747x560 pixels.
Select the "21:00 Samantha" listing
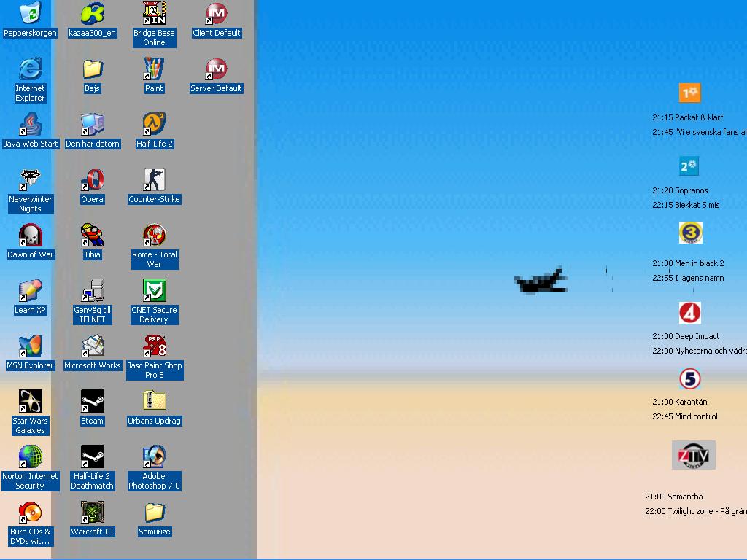pyautogui.click(x=673, y=496)
